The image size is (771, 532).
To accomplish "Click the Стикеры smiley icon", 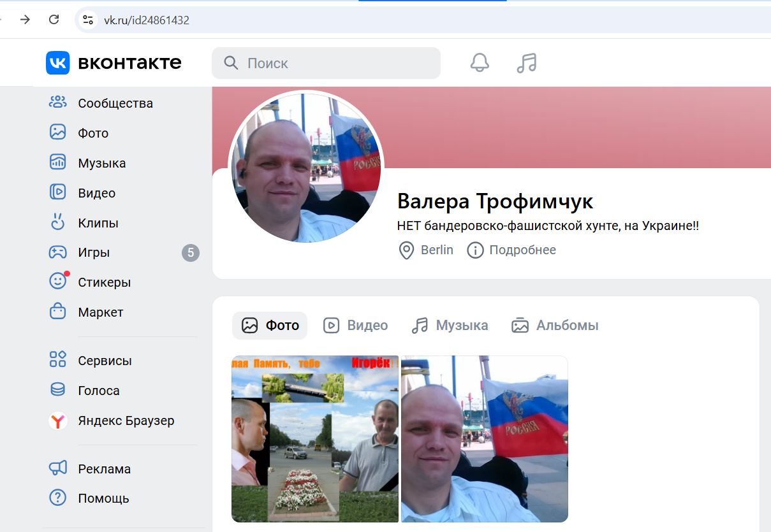I will coord(58,281).
